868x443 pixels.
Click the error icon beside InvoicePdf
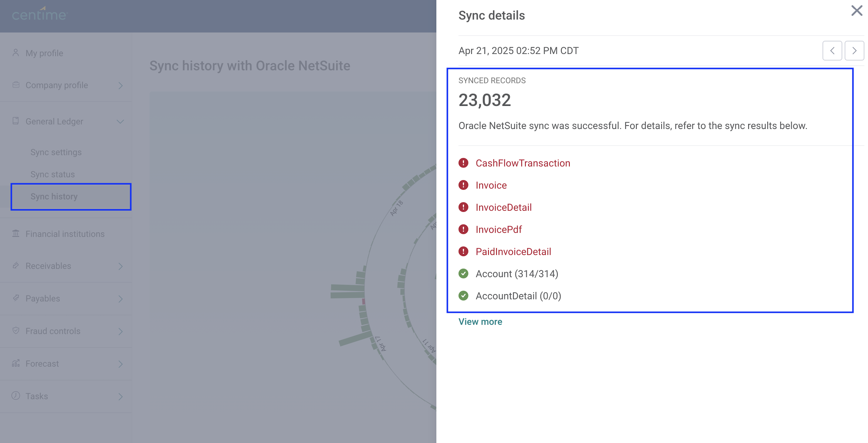(x=463, y=229)
